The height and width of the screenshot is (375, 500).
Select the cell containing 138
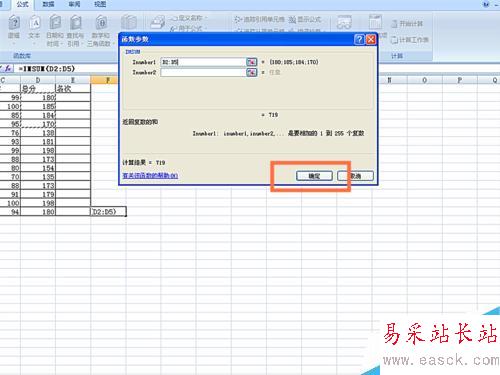coord(38,133)
